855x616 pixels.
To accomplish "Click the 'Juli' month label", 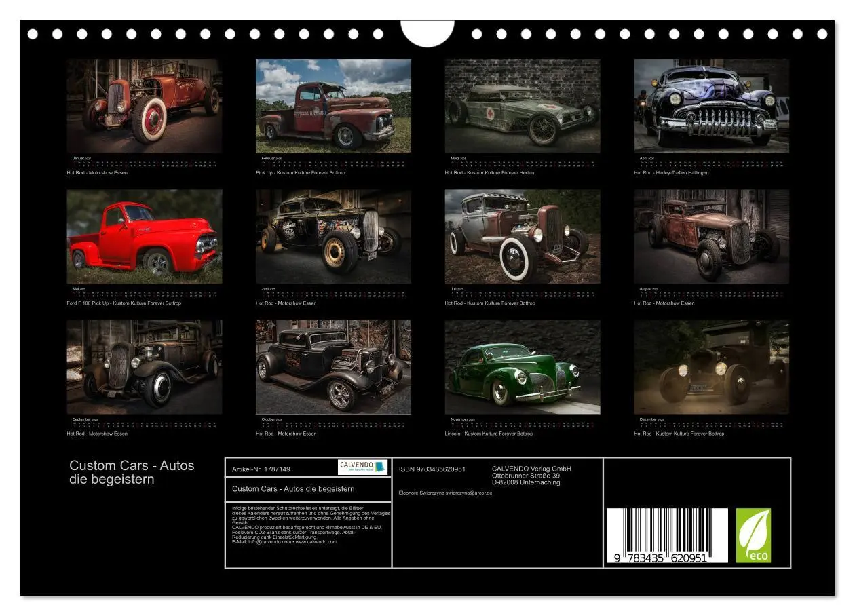I will tap(454, 289).
